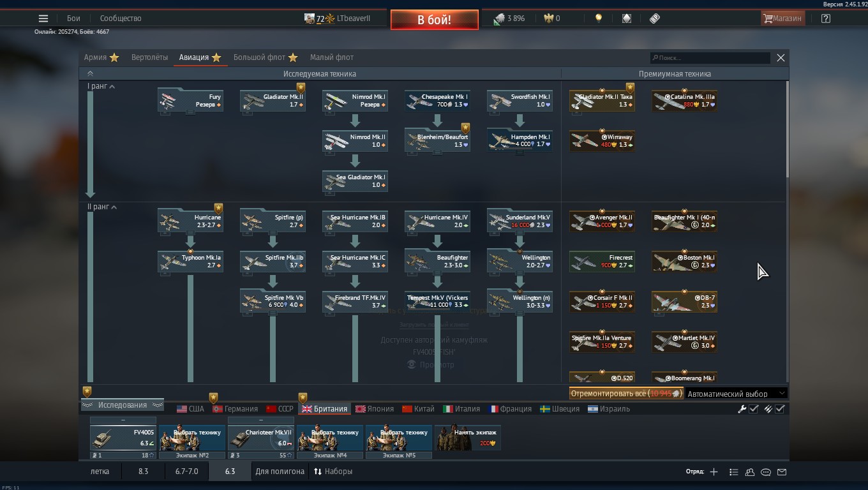Expand the Spitfire (p) aircraft group
Image resolution: width=868 pixels, height=490 pixels.
click(x=273, y=221)
